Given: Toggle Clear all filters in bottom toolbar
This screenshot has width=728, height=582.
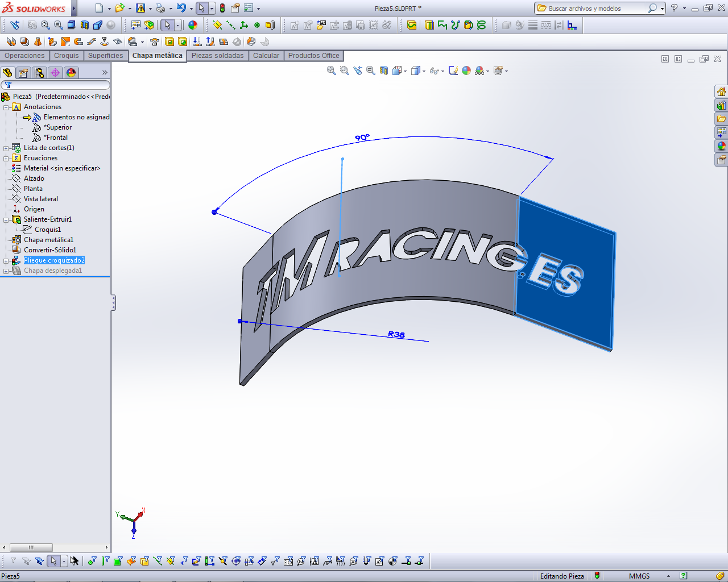Looking at the screenshot, I should click(26, 561).
